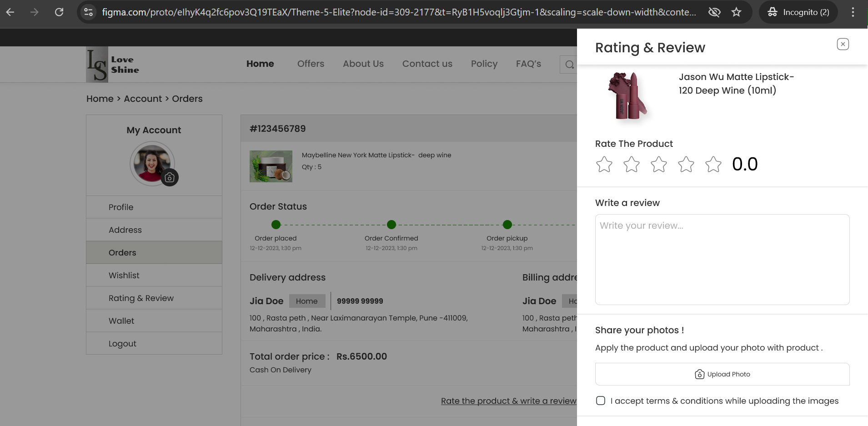Select the third rating star

(x=659, y=164)
